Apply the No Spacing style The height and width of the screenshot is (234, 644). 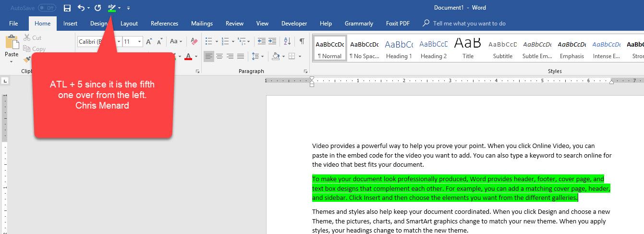pyautogui.click(x=364, y=49)
